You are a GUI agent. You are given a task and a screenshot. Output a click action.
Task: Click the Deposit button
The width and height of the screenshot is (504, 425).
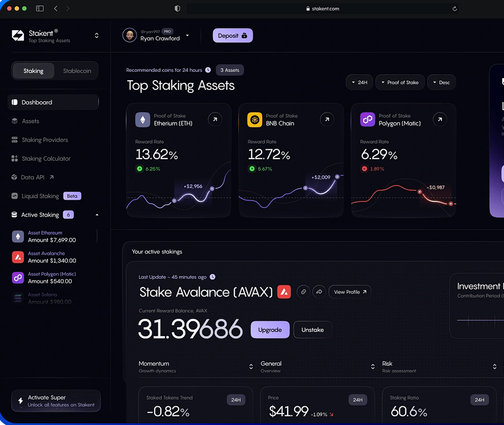233,35
